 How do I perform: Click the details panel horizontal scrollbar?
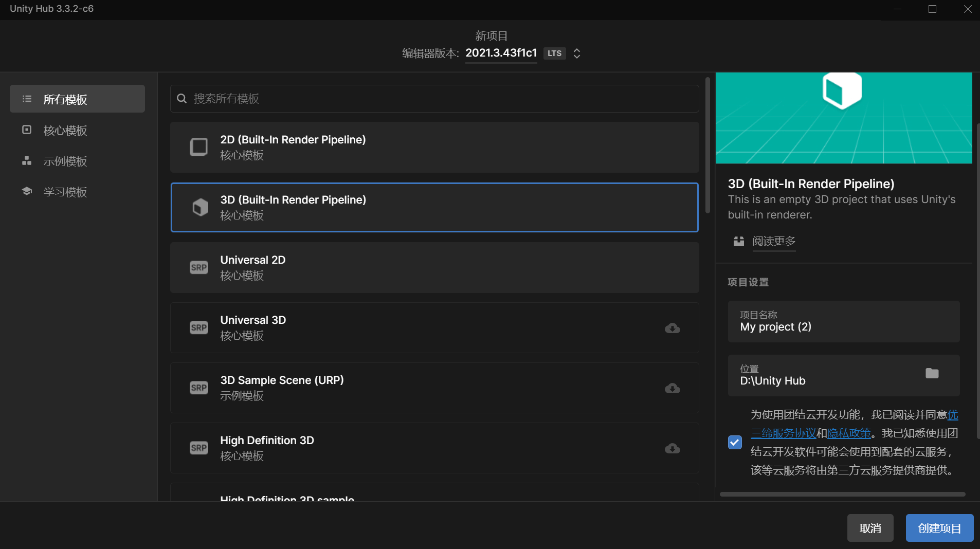pos(842,494)
